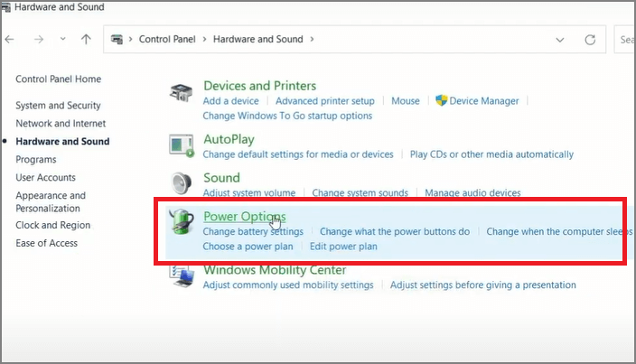Click the Windows Mobility Center icon
The height and width of the screenshot is (364, 636).
pos(182,276)
